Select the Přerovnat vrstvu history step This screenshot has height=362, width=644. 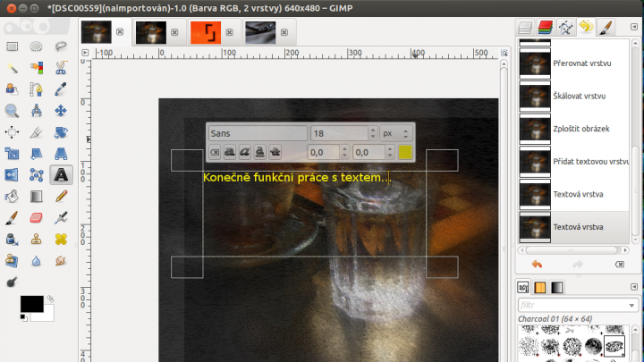tap(573, 63)
